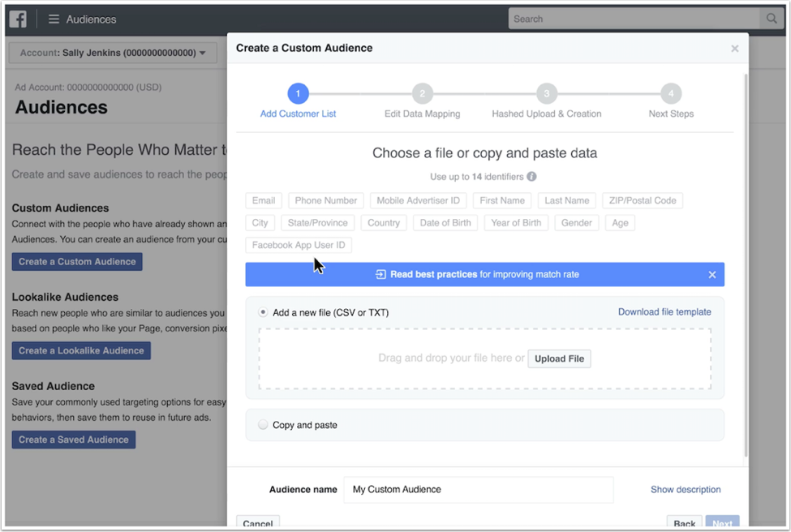Dismiss the blue best practices banner
791x532 pixels.
pos(711,275)
